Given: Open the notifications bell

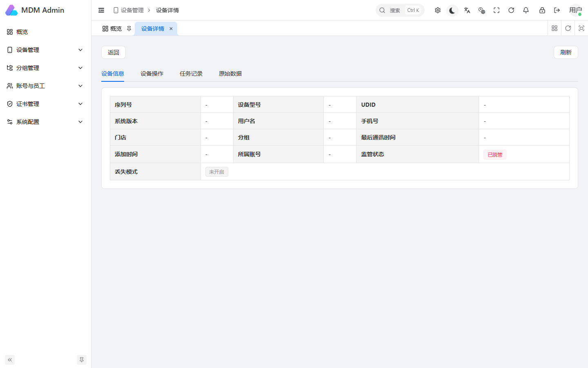Looking at the screenshot, I should point(526,10).
